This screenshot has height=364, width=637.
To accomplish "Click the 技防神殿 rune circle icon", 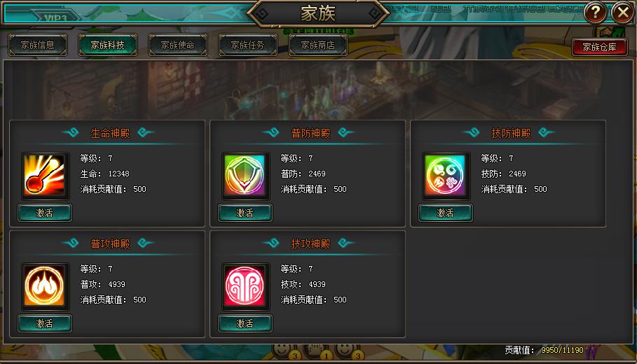I will (445, 175).
